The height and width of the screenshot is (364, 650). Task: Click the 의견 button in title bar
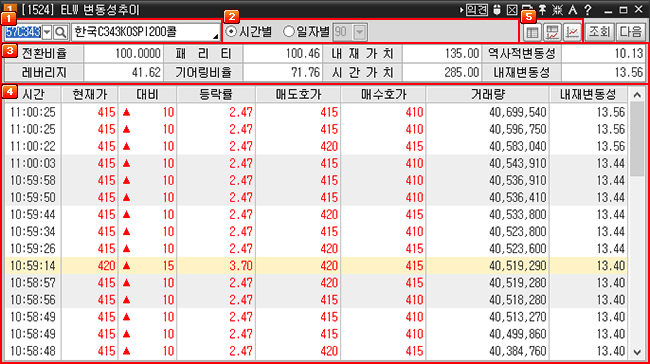[x=476, y=10]
